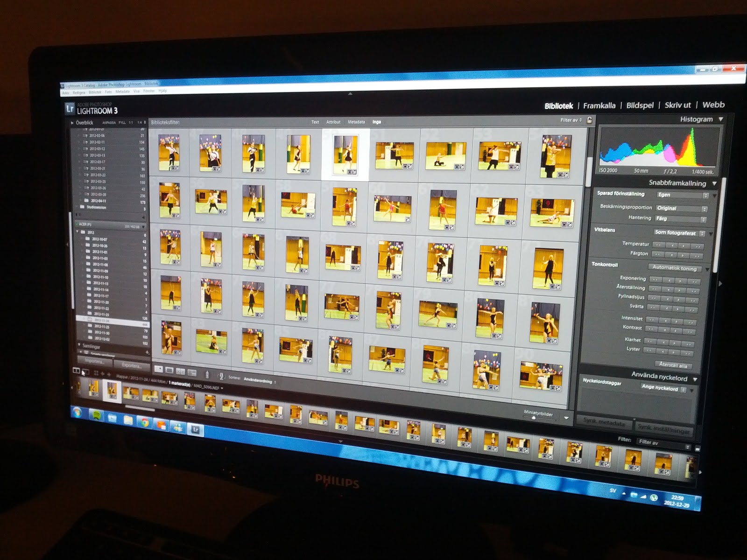Click Synk. inställningar button
The height and width of the screenshot is (560, 747).
pos(663,429)
